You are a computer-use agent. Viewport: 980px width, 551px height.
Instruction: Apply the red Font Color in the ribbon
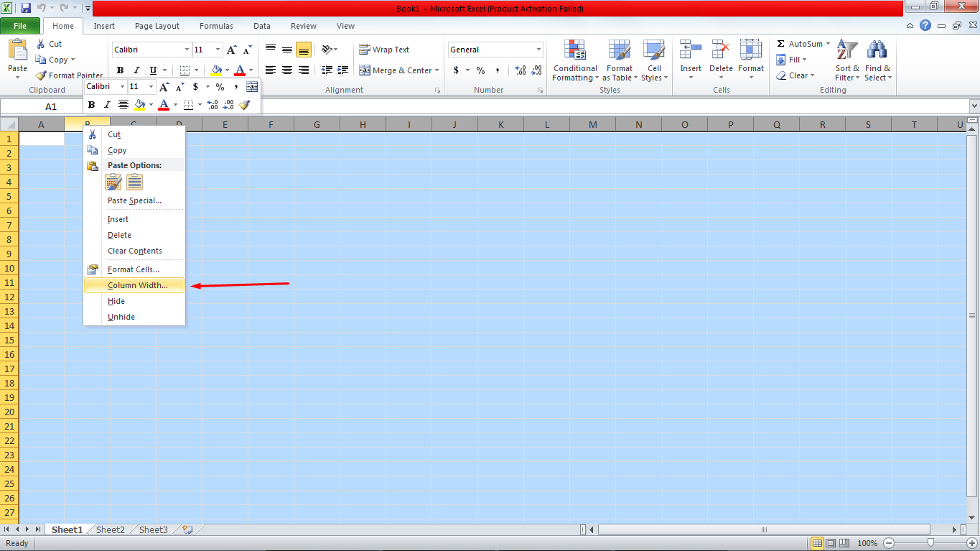pyautogui.click(x=240, y=70)
